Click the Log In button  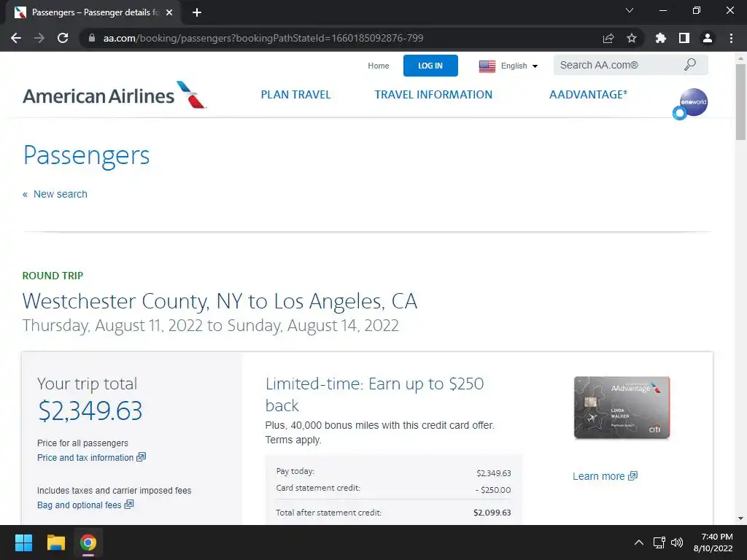pyautogui.click(x=430, y=66)
